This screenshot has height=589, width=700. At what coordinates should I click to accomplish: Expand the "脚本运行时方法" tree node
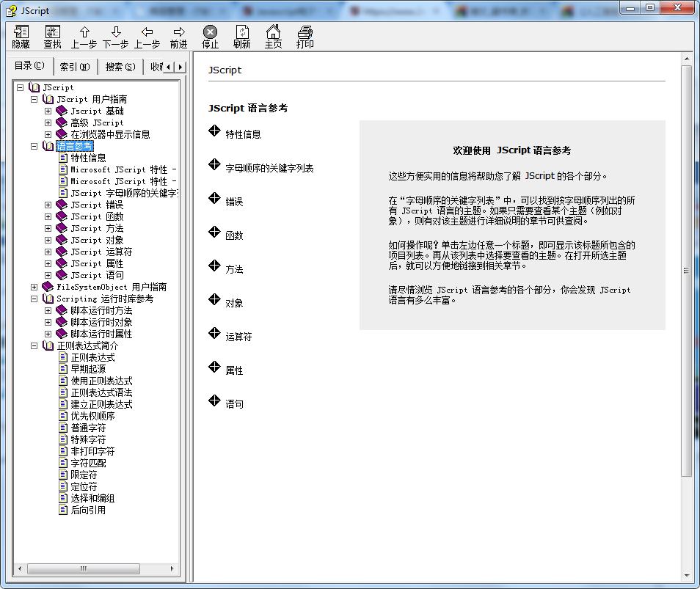(x=48, y=310)
